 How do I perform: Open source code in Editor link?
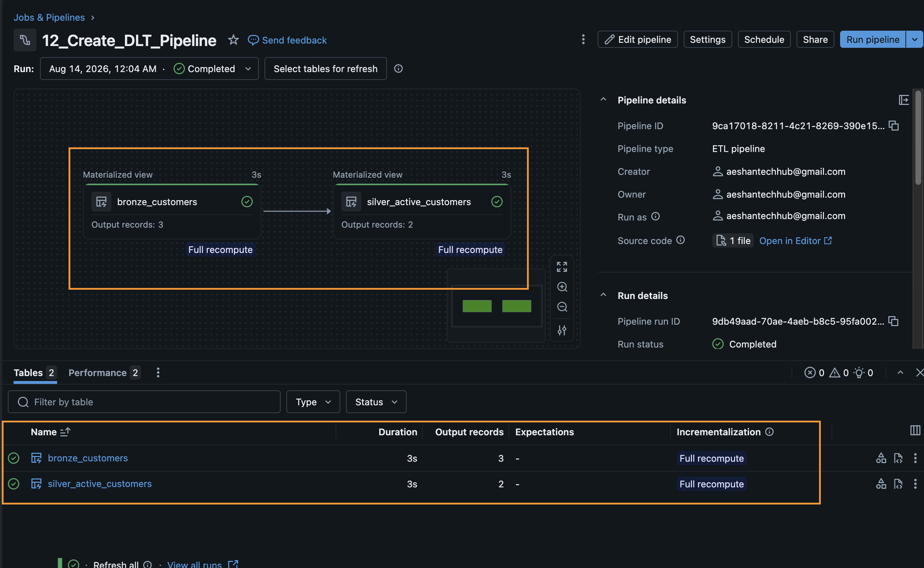click(x=795, y=241)
